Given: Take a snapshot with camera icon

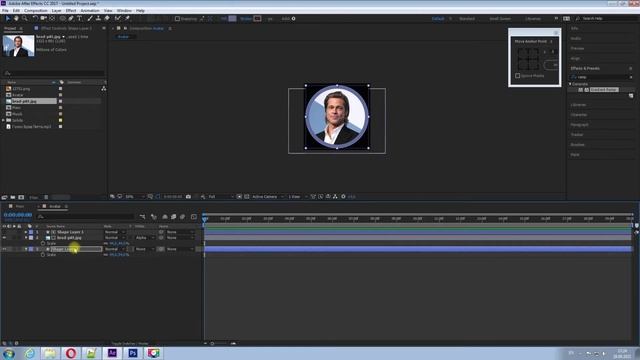Looking at the screenshot, I should [188, 197].
